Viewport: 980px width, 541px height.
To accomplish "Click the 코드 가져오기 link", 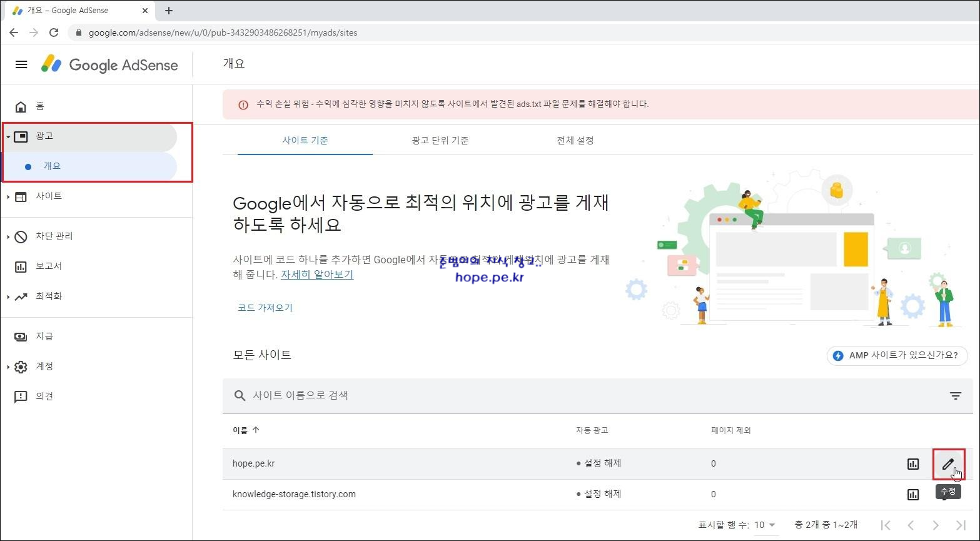I will [x=265, y=308].
